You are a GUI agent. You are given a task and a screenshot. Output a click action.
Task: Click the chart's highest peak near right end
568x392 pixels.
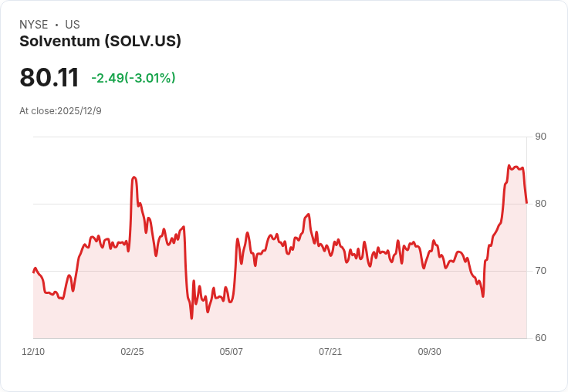pyautogui.click(x=509, y=166)
